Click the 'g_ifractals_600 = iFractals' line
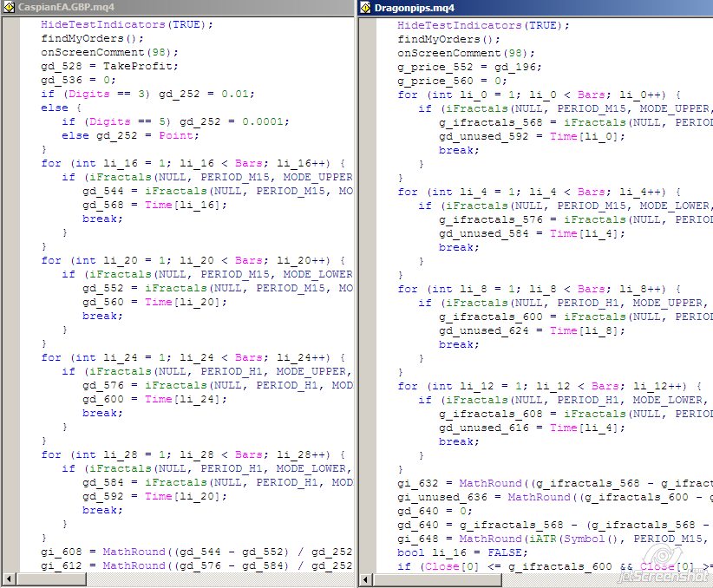The height and width of the screenshot is (588, 713). tap(576, 317)
